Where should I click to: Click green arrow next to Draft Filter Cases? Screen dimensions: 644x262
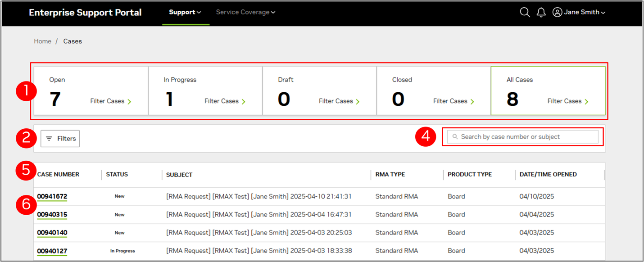358,102
